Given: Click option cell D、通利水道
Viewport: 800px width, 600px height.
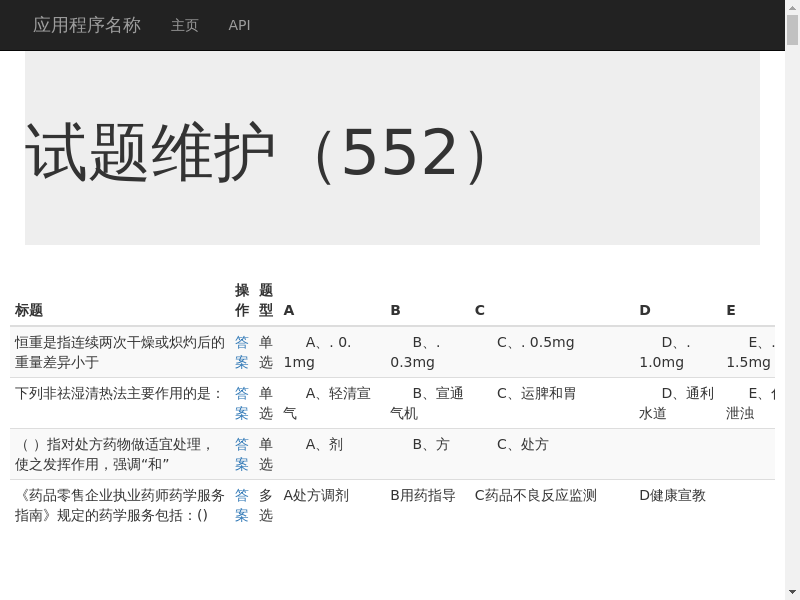Looking at the screenshot, I should 677,403.
